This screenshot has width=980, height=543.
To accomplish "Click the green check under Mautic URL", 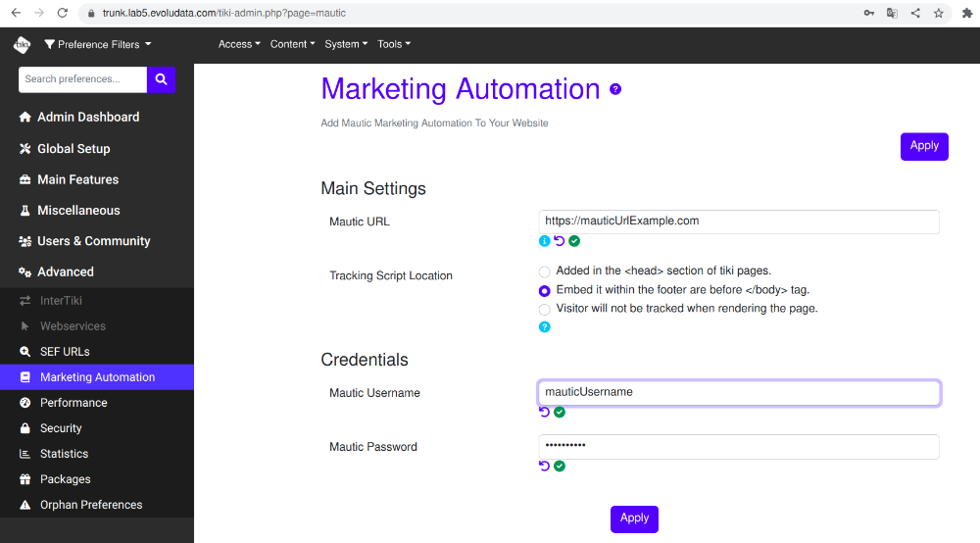I will [x=574, y=241].
